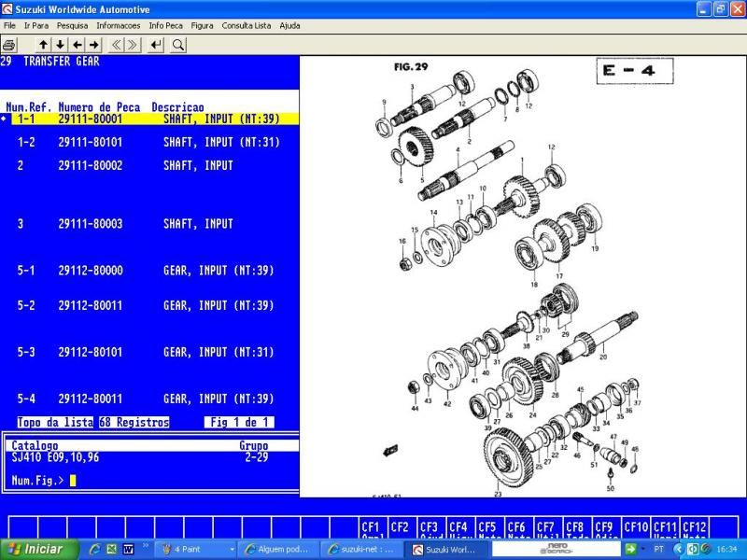Click the double right chevron toolbar button

(x=133, y=45)
